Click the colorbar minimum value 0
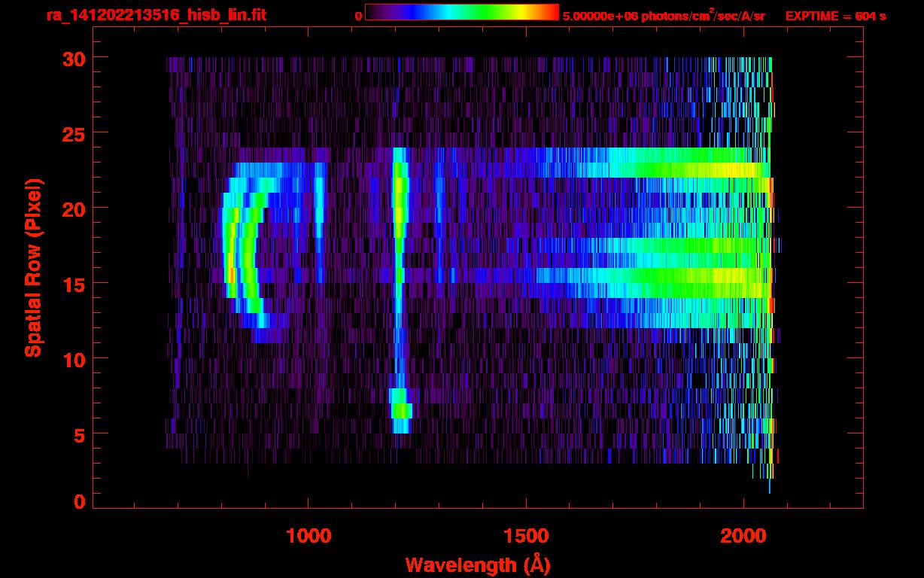This screenshot has height=578, width=924. coord(359,16)
